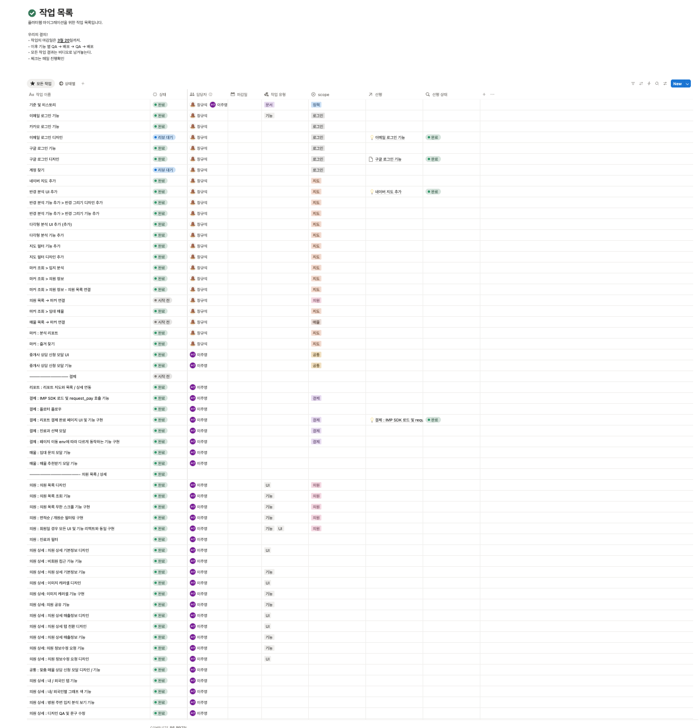
Task: Switch to 모든 작업 view tab
Action: point(41,83)
